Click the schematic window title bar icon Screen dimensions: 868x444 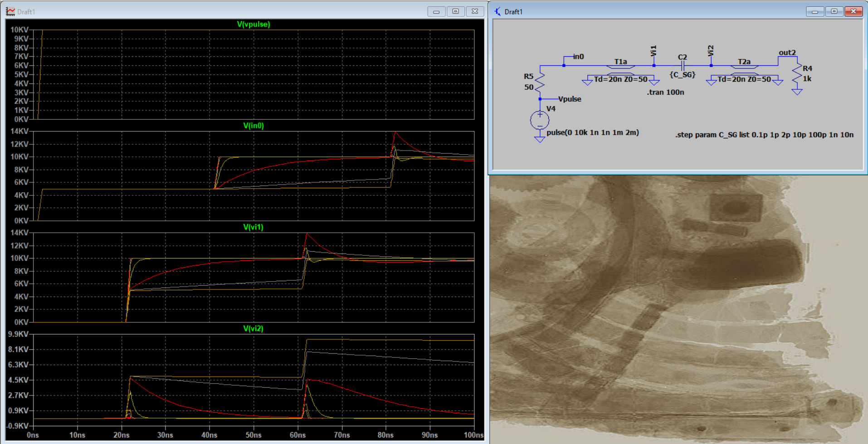(x=498, y=11)
